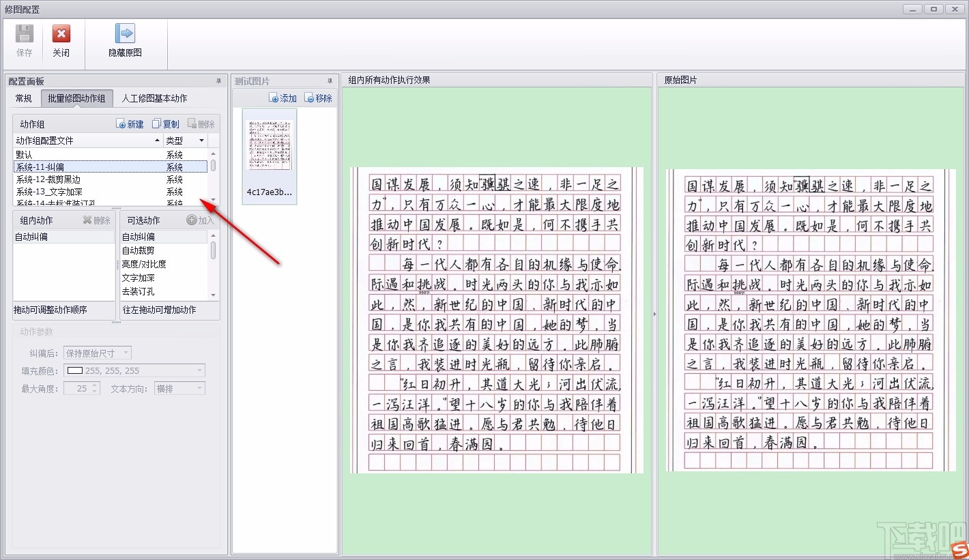This screenshot has width=969, height=560.
Task: Click 可选动作 list scroll down arrow
Action: tap(214, 295)
